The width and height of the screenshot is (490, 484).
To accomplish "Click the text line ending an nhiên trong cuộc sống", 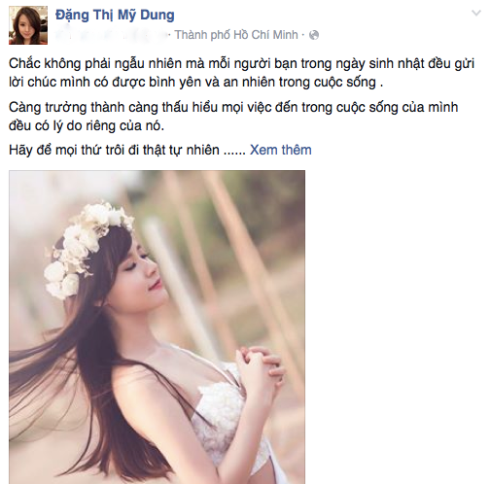I will 196,82.
